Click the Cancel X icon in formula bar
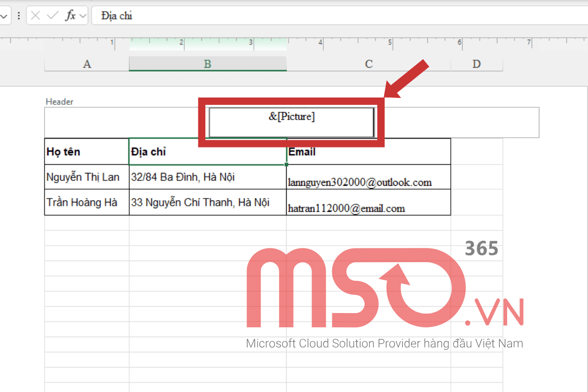This screenshot has height=392, width=588. [x=35, y=16]
